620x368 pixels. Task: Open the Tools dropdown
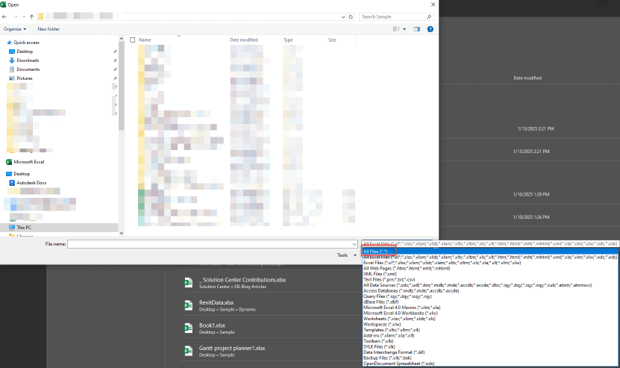pos(346,255)
